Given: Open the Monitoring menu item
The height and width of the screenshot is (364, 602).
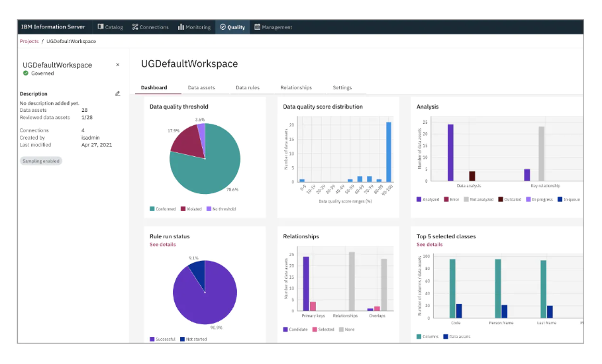Looking at the screenshot, I should click(194, 27).
